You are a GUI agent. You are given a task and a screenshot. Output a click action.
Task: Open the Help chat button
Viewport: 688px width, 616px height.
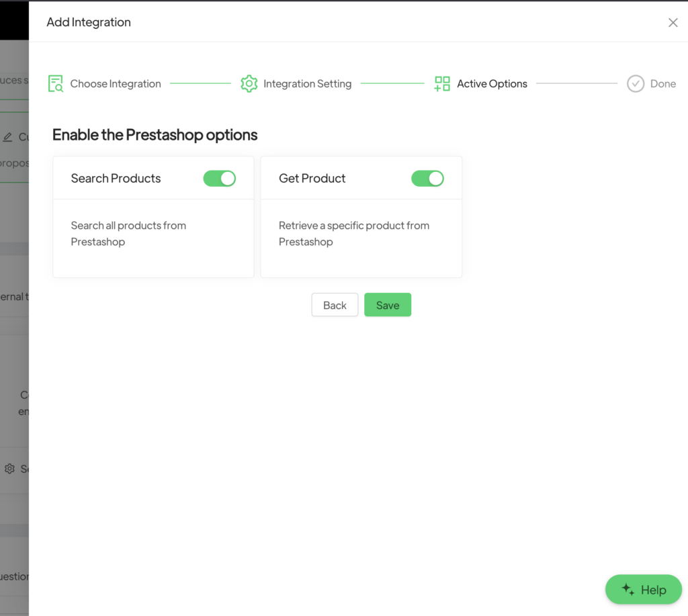pyautogui.click(x=644, y=590)
